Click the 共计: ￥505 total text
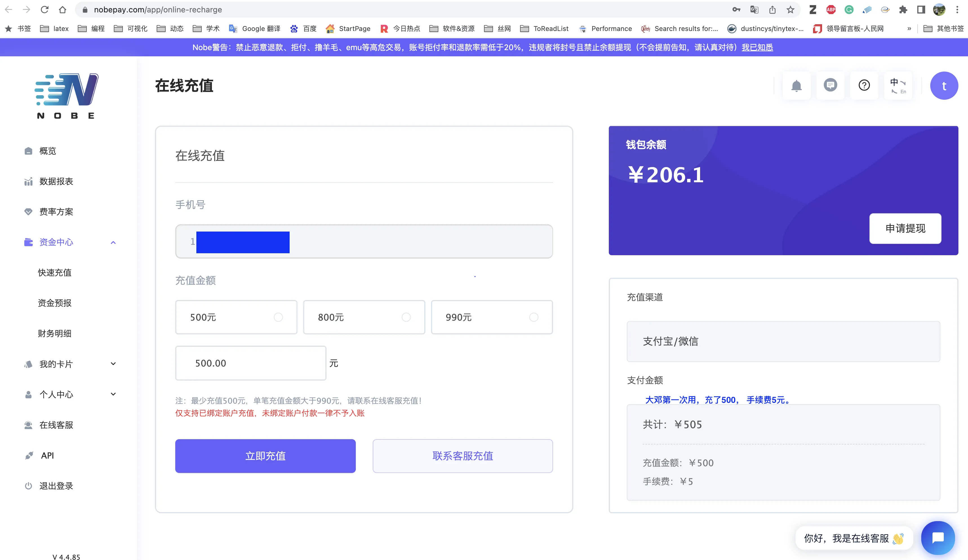The image size is (968, 560). pos(672,425)
